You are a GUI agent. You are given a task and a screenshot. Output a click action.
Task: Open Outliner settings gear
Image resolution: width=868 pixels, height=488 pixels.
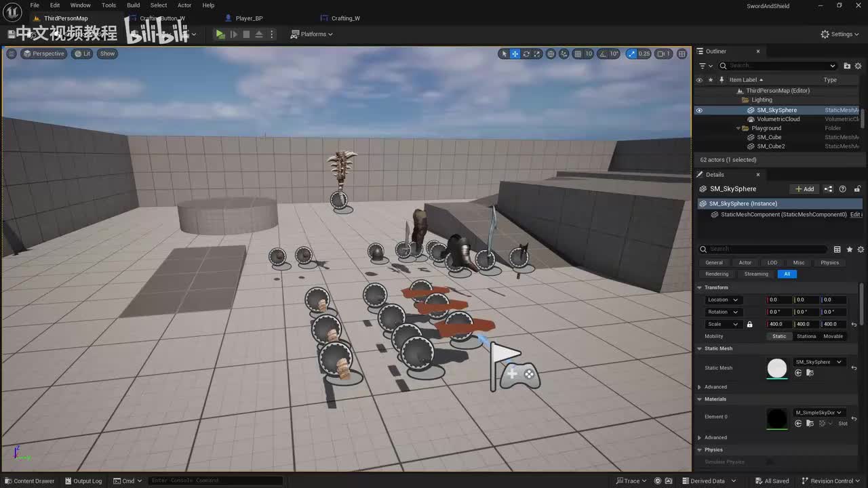point(859,66)
